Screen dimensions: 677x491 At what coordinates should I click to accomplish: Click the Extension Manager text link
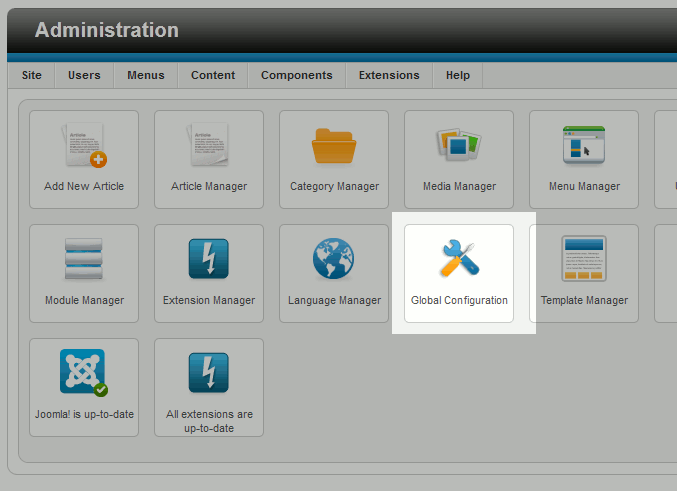[x=209, y=300]
